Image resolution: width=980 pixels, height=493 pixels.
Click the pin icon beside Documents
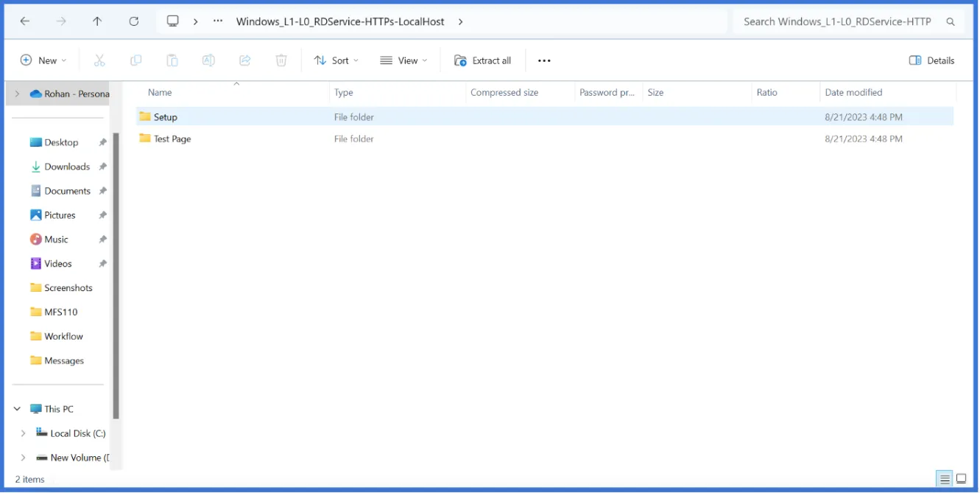click(103, 191)
